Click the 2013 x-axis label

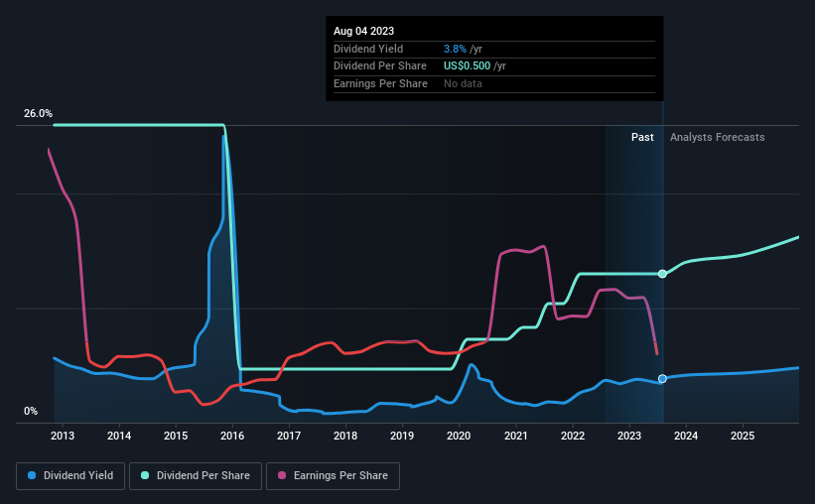tap(63, 436)
